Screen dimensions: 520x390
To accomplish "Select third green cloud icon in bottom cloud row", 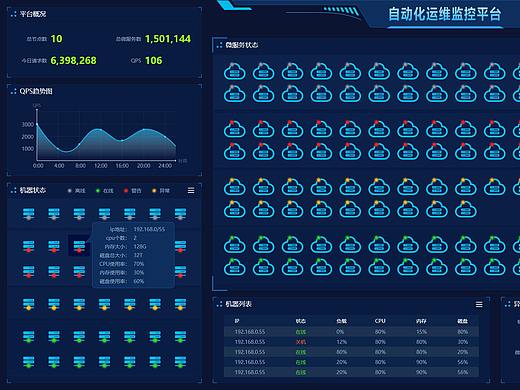I will point(292,267).
